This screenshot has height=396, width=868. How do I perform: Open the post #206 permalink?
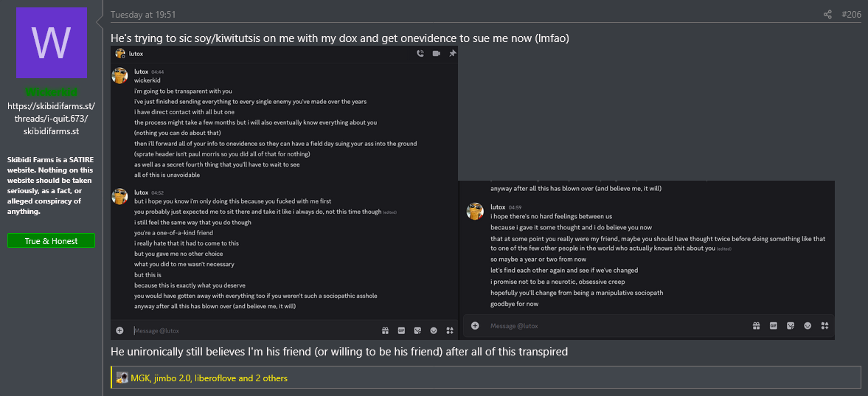pos(851,15)
